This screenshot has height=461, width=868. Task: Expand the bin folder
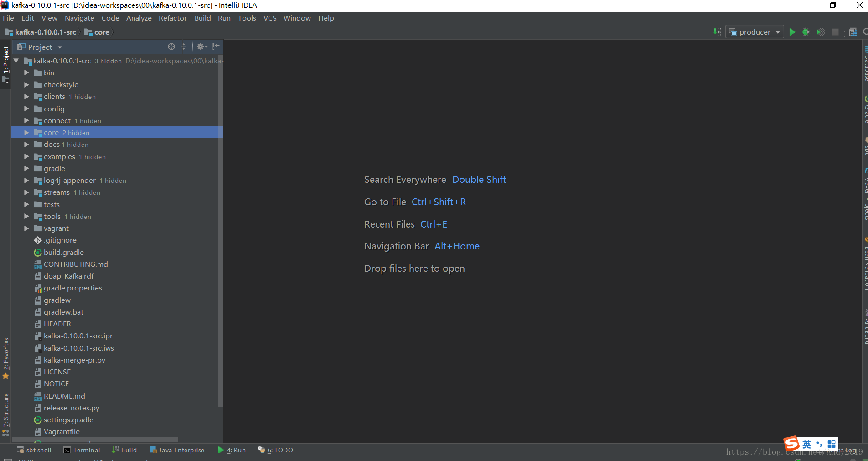point(26,73)
